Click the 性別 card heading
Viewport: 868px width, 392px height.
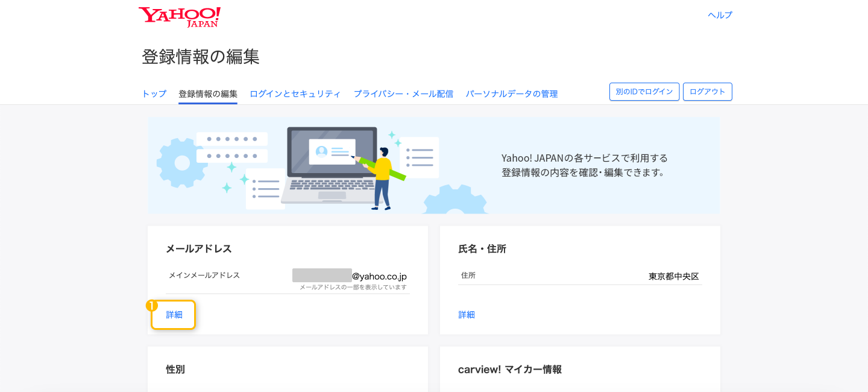(175, 370)
